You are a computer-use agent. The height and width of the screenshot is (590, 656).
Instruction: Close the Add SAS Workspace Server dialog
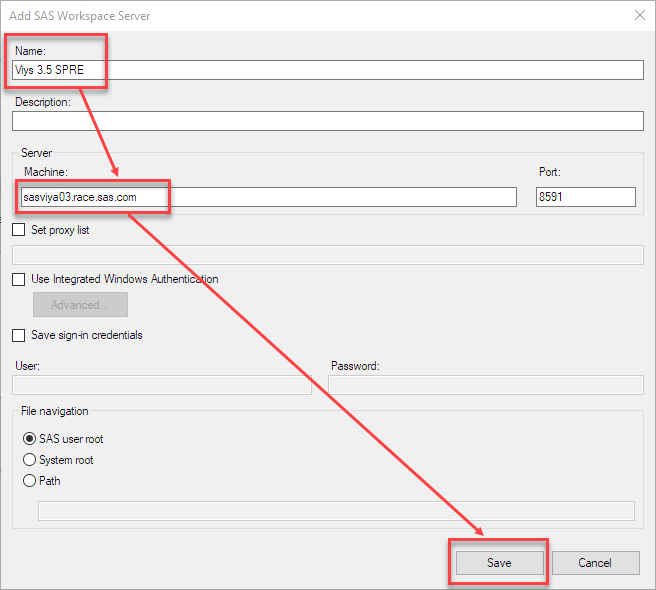tap(640, 15)
